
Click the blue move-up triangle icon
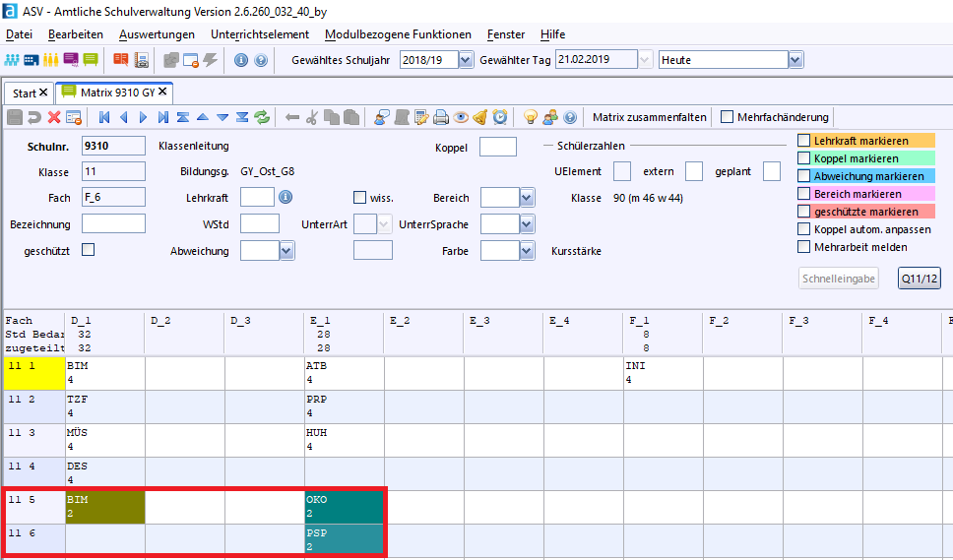[x=203, y=117]
